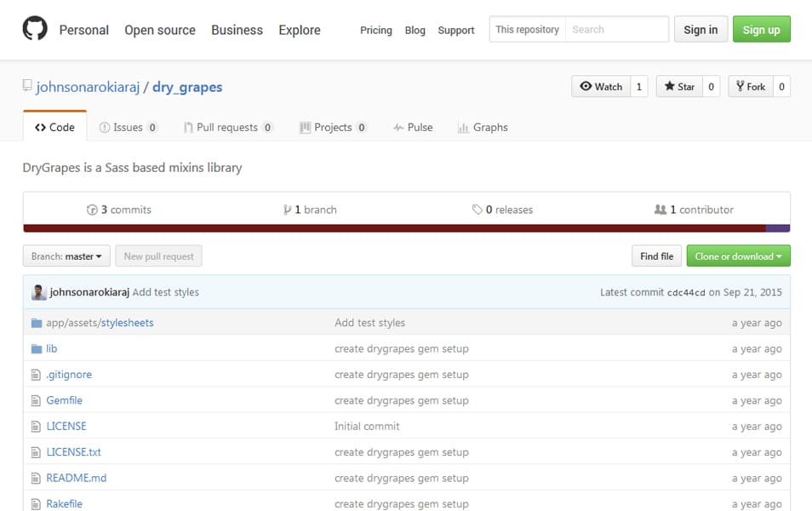
Task: Open the watchers count 1
Action: point(639,87)
